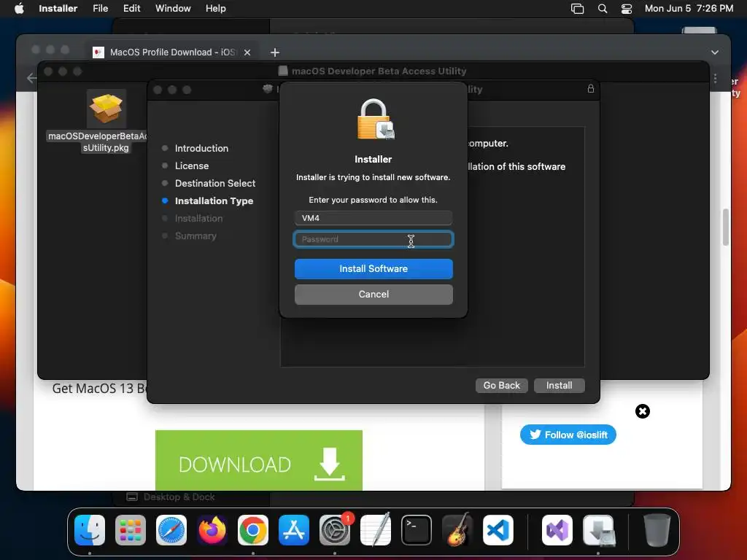Launch Firefox from the Dock
The width and height of the screenshot is (747, 560).
[x=212, y=530]
